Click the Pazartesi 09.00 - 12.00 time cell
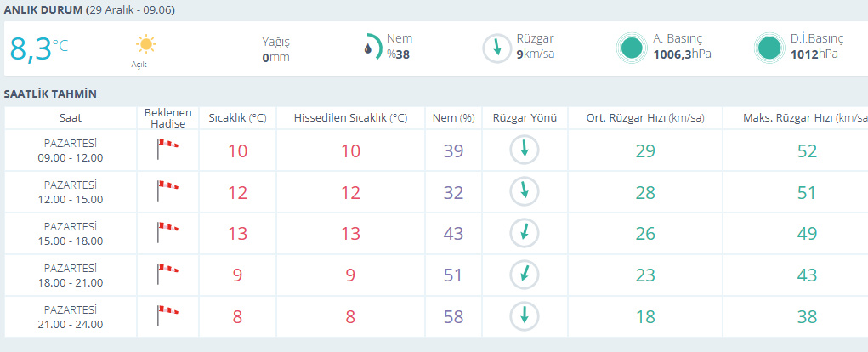The width and height of the screenshot is (868, 352). [x=71, y=150]
